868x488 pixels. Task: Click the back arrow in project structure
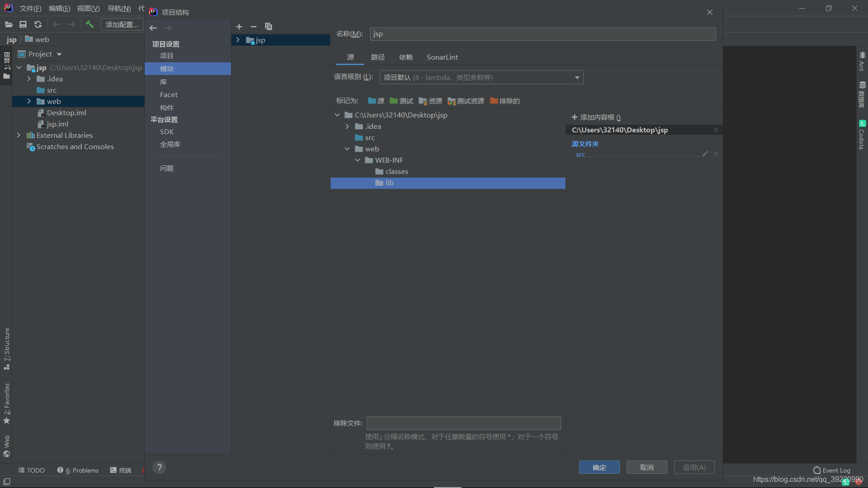click(x=153, y=28)
